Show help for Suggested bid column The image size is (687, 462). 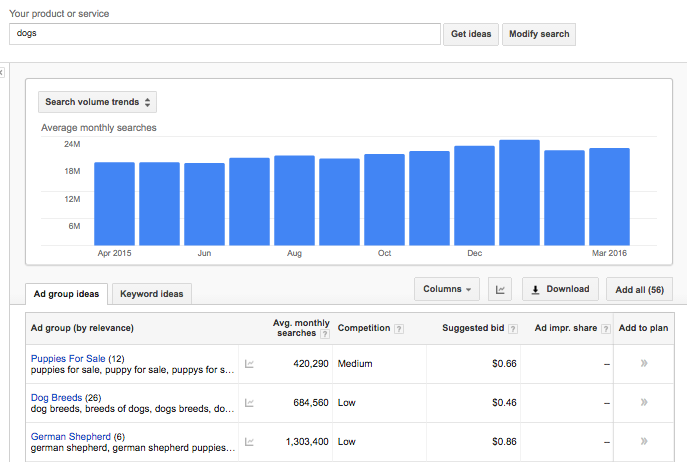pos(513,329)
